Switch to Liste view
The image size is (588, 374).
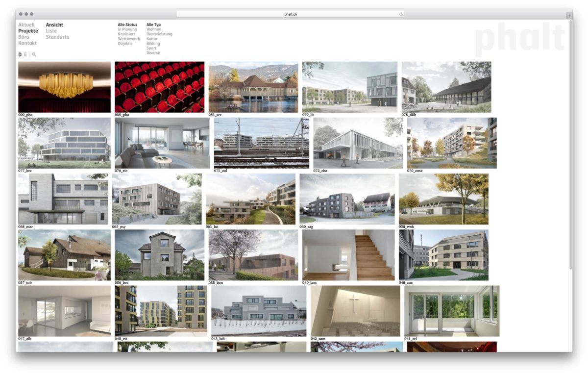(x=51, y=31)
